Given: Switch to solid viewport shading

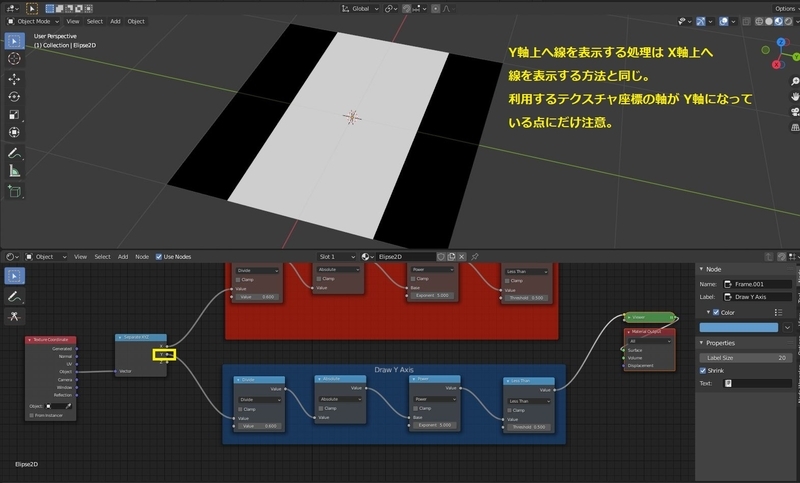Looking at the screenshot, I should pyautogui.click(x=769, y=21).
